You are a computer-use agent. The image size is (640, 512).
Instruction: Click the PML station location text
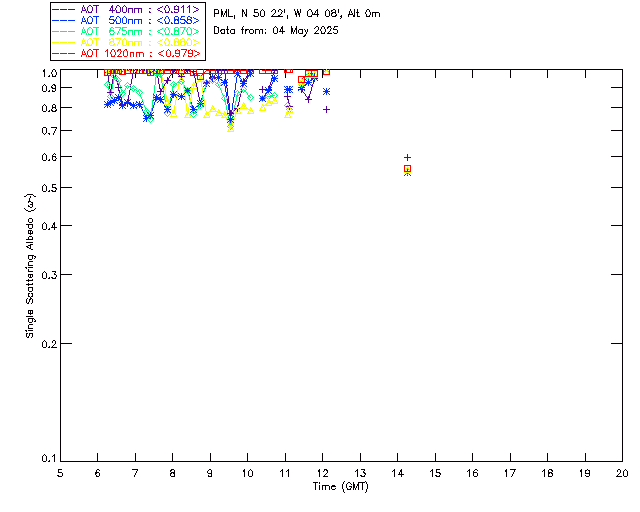point(297,13)
